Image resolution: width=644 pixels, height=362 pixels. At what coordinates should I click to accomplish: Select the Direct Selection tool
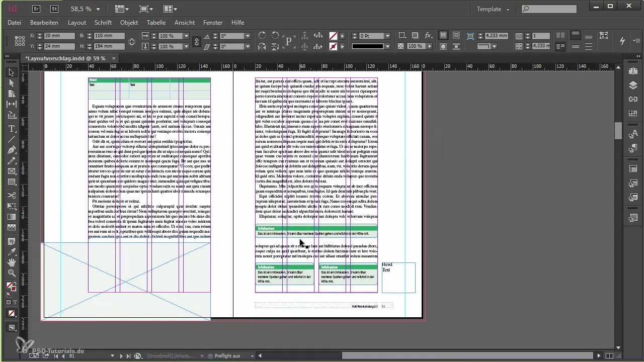[12, 83]
